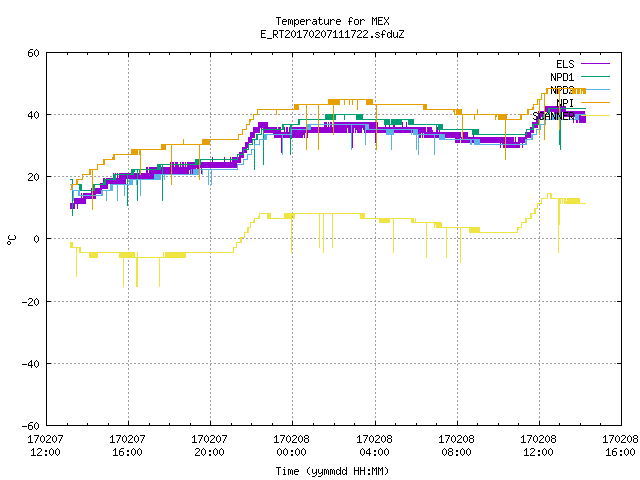Viewport: 640px width, 480px height.
Task: Click the yellow SCANNER legend line sample
Action: pyautogui.click(x=595, y=116)
